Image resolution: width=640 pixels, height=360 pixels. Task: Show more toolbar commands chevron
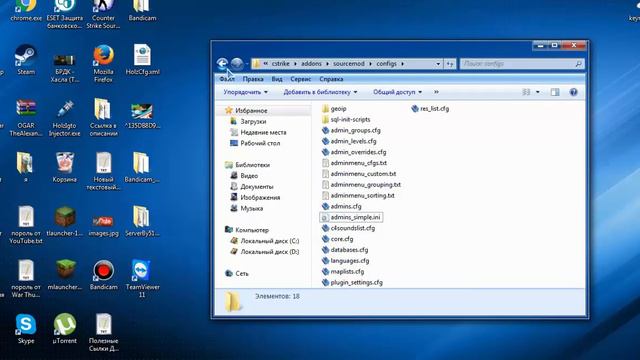pos(436,92)
